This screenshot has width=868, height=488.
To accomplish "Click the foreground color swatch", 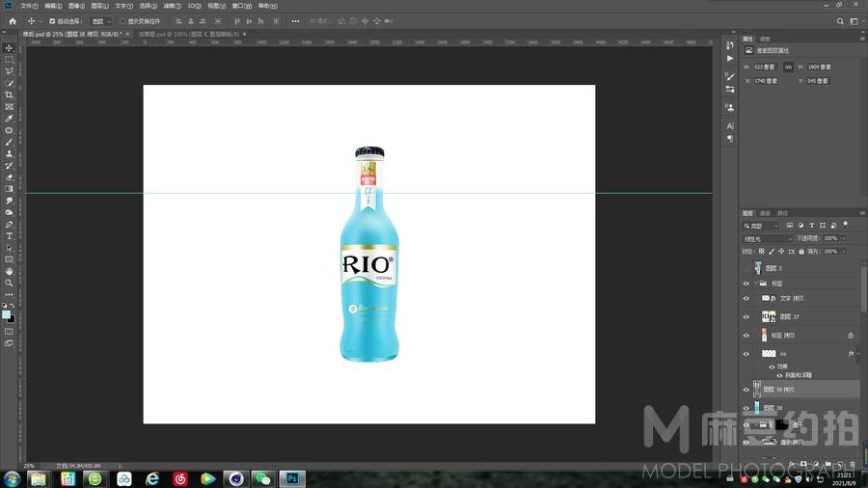I will pos(6,314).
